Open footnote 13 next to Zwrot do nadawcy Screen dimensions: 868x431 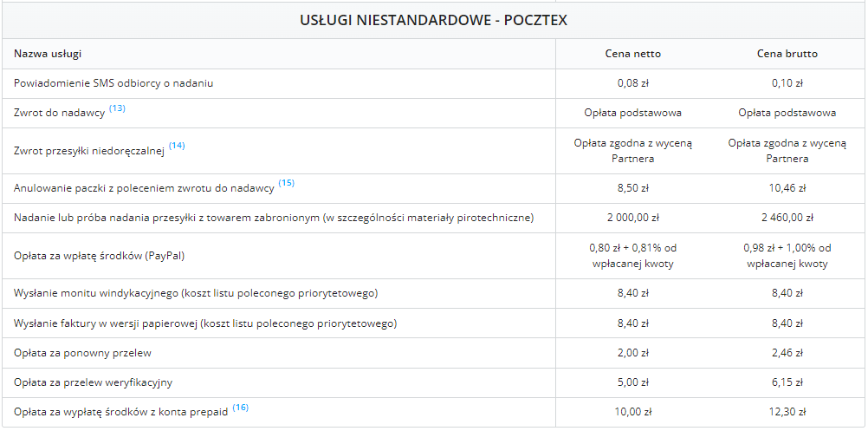coord(117,109)
